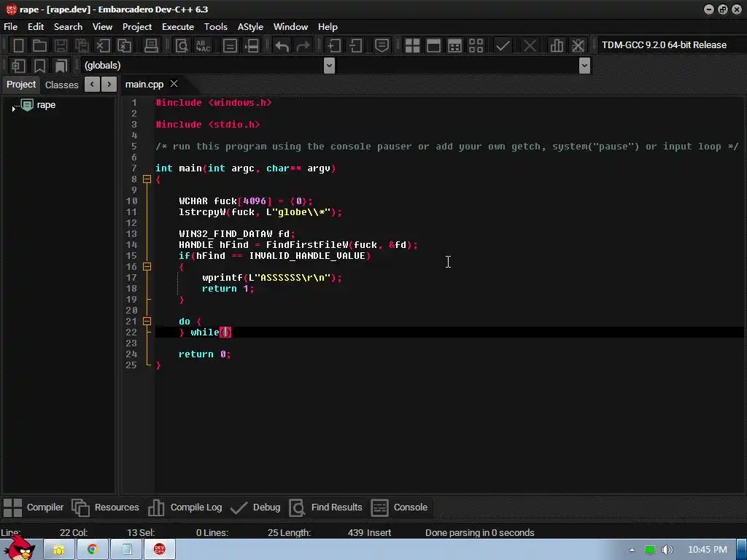Viewport: 747px width, 560px height.
Task: Click the Print icon
Action: click(151, 45)
